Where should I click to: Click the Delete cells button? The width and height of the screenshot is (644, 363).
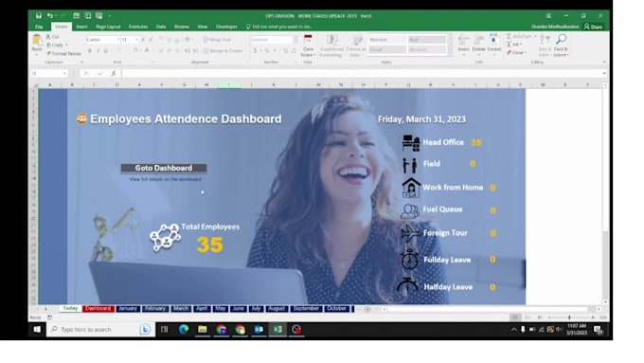click(x=478, y=44)
